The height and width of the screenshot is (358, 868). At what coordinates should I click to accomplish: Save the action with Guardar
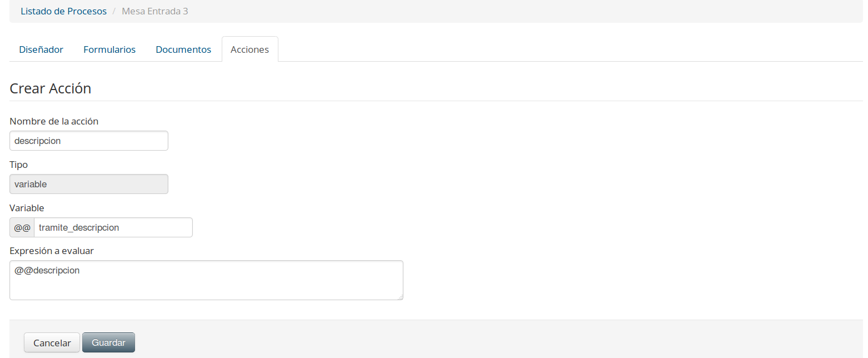108,342
